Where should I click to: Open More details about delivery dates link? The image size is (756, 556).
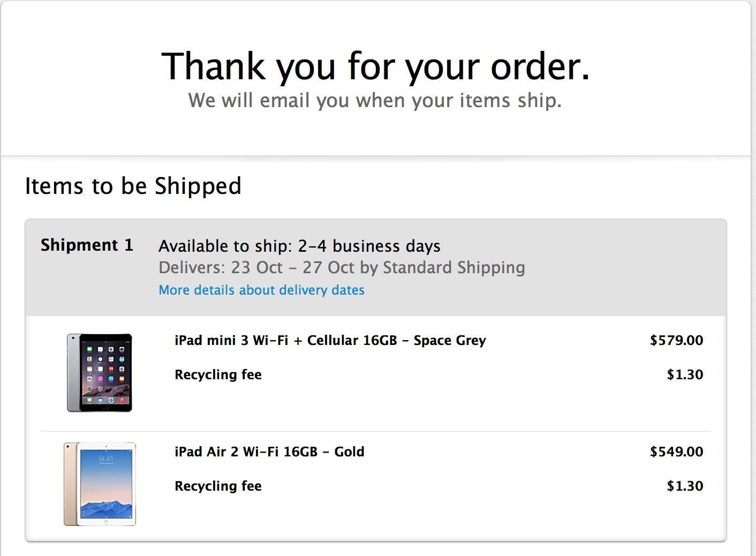261,290
